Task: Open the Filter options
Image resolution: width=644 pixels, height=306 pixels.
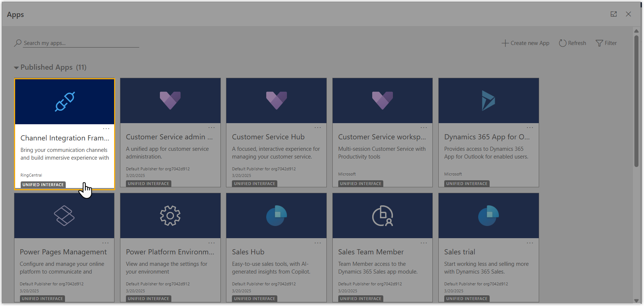Action: click(606, 43)
